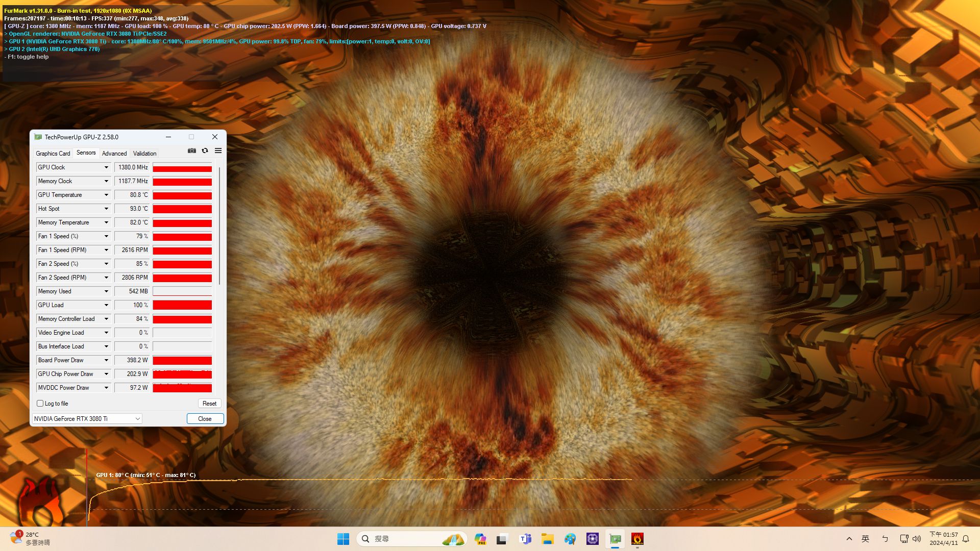Open the Memory Used sensor dropdown
This screenshot has height=551, width=980.
(x=106, y=291)
